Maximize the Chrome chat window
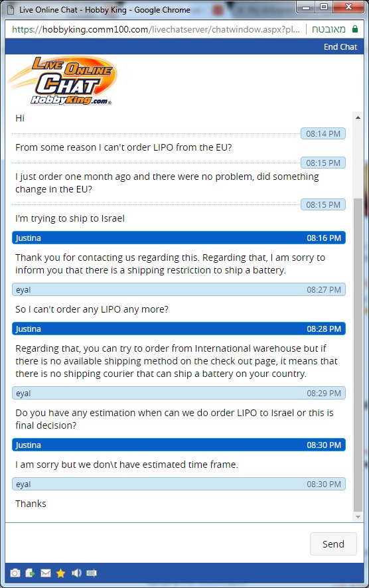Screen dimensions: 369x588 [x=324, y=7]
